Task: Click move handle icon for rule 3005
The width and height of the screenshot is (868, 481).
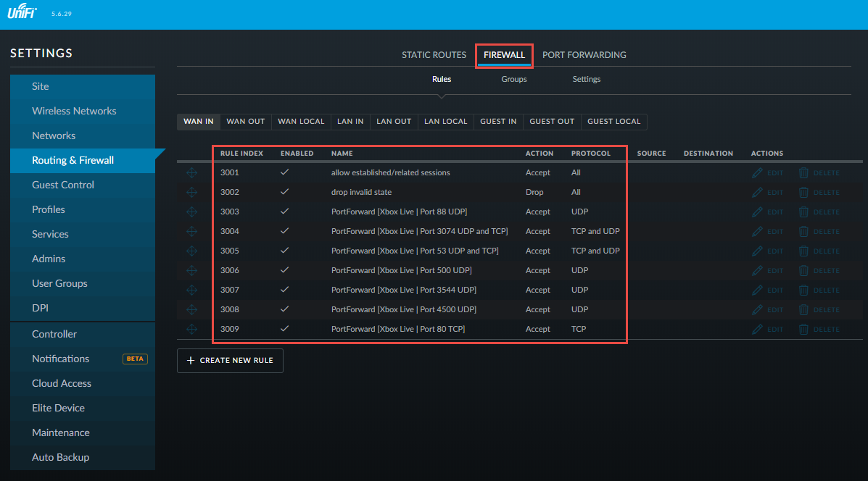Action: (x=191, y=251)
